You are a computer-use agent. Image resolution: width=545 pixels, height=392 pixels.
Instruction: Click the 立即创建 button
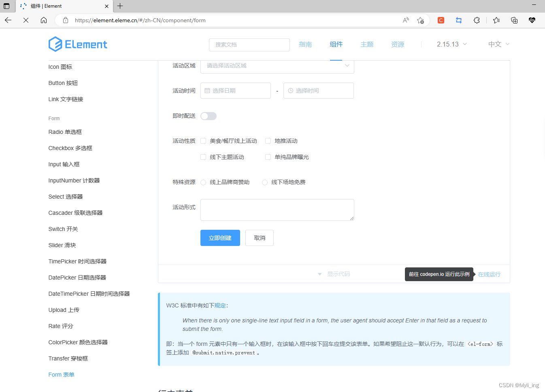tap(220, 238)
